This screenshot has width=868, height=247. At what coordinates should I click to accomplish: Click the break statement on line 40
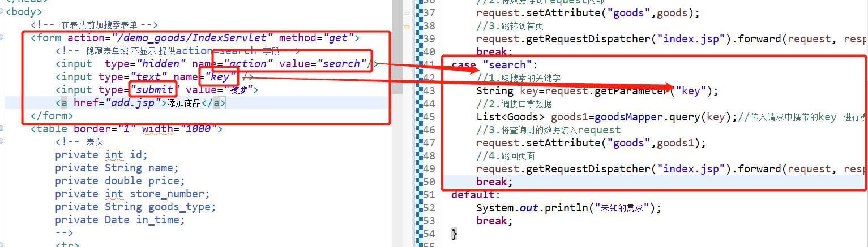(494, 52)
